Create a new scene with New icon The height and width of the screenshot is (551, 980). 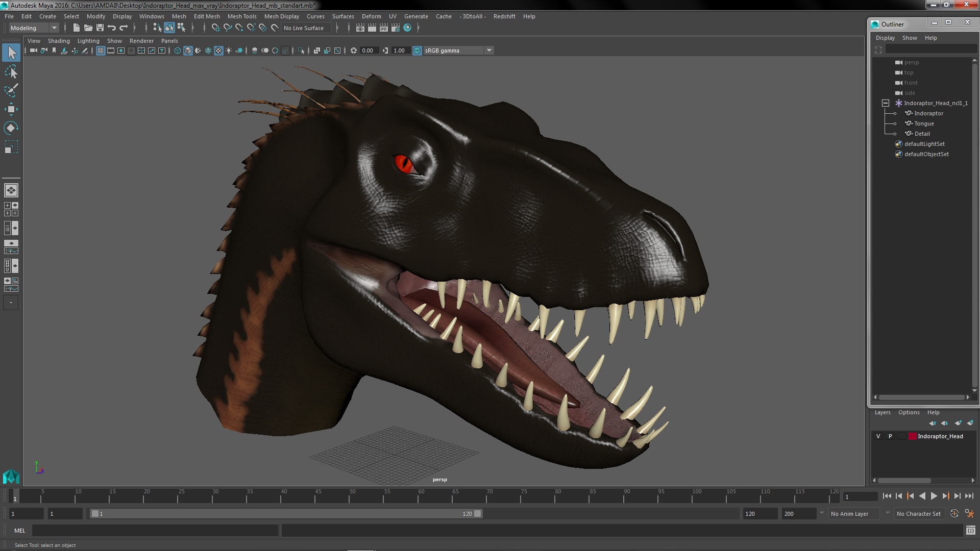tap(77, 28)
